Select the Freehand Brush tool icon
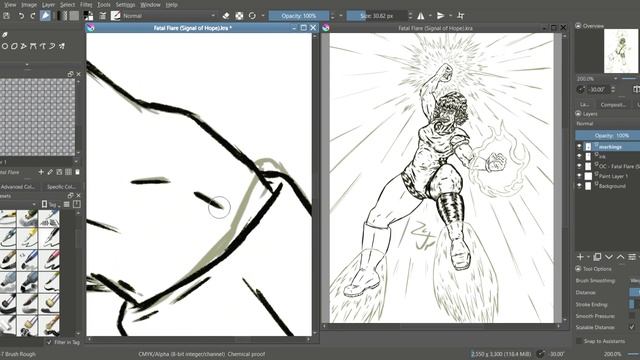The height and width of the screenshot is (360, 640). pyautogui.click(x=45, y=16)
